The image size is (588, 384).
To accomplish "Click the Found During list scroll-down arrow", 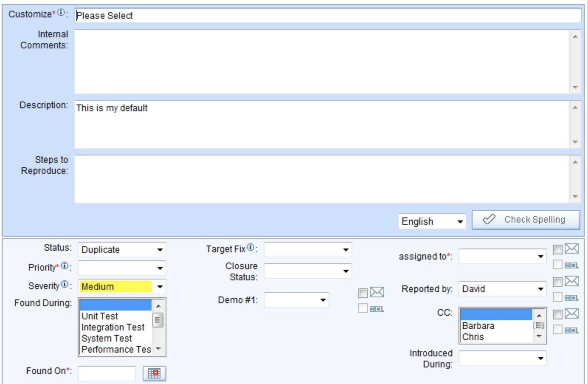I will click(159, 349).
